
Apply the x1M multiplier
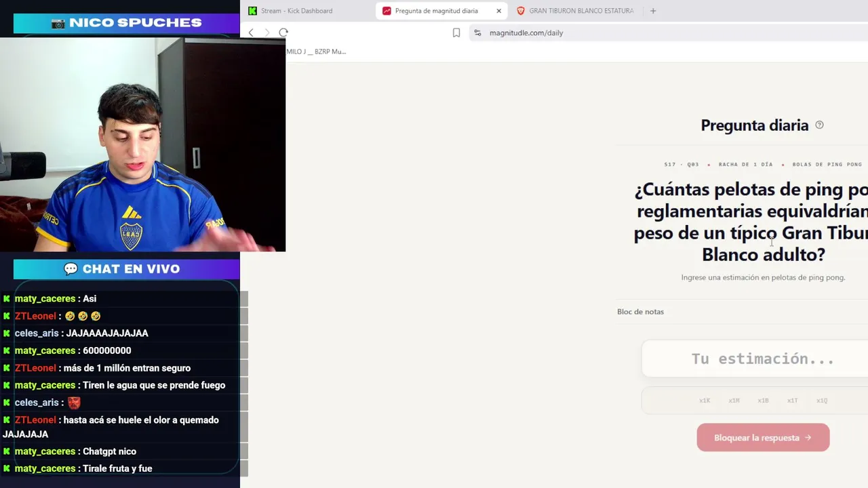[x=734, y=401]
